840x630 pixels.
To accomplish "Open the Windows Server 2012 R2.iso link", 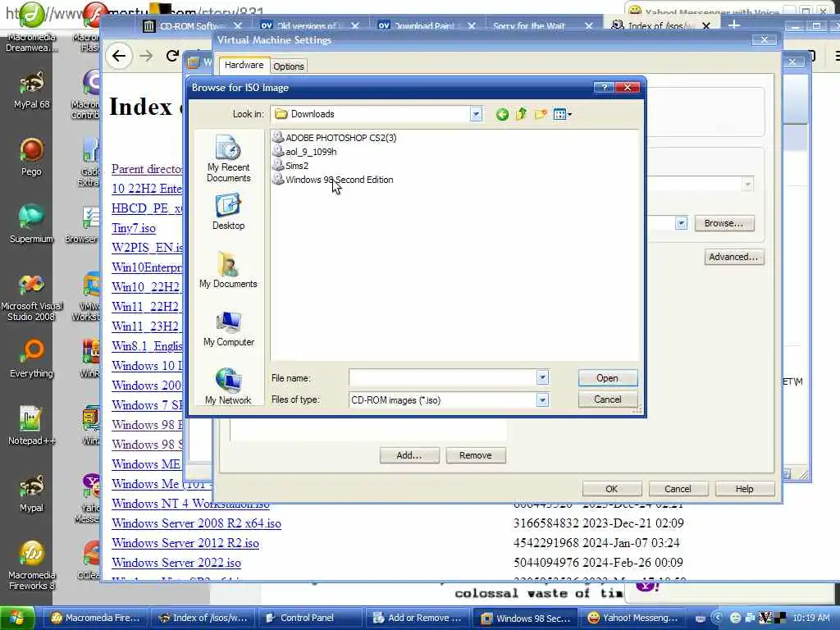I will tap(185, 543).
